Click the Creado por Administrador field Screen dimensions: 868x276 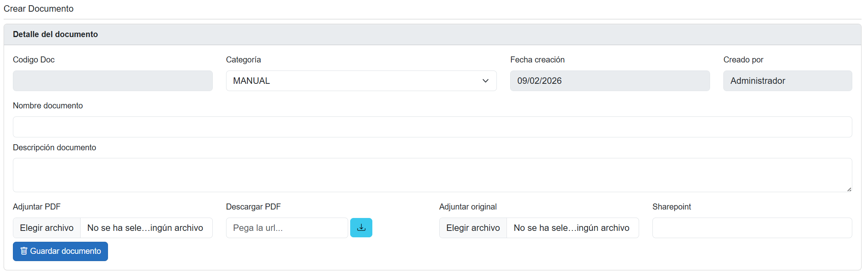tap(787, 81)
